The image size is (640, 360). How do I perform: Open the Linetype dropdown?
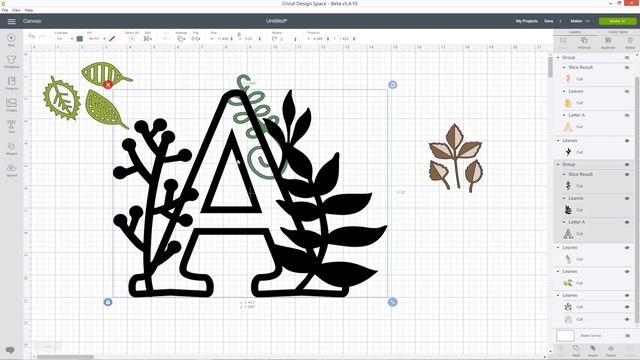click(64, 39)
